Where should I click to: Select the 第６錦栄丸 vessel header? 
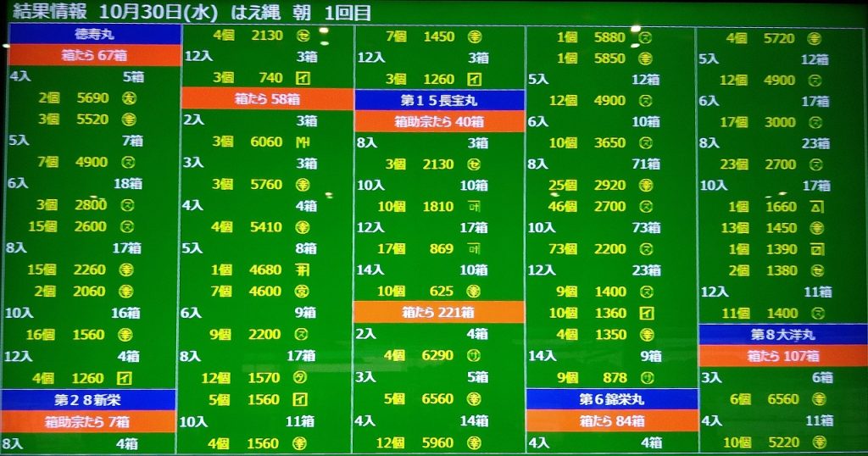click(610, 399)
